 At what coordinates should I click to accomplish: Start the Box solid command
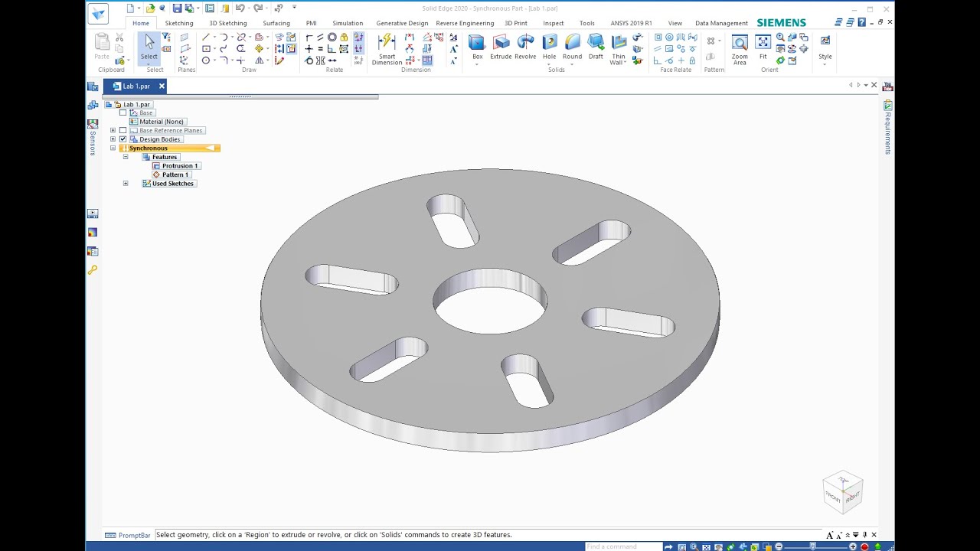pos(477,46)
